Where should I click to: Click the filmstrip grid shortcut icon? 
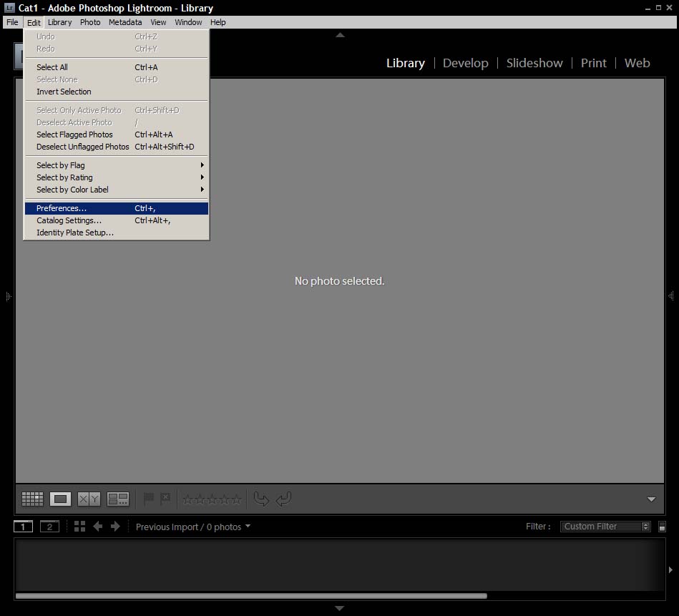79,527
